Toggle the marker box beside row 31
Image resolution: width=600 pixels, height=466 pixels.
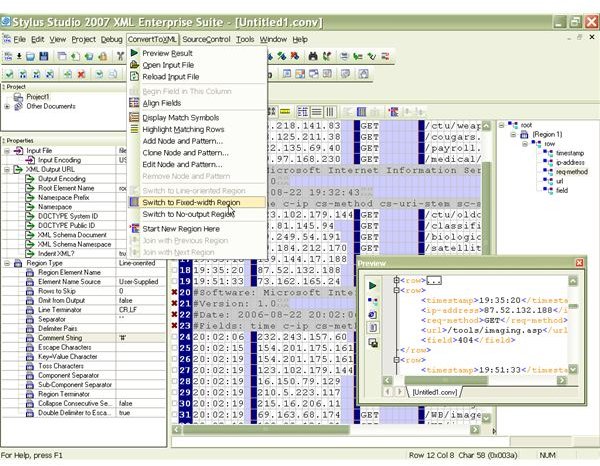pos(174,414)
